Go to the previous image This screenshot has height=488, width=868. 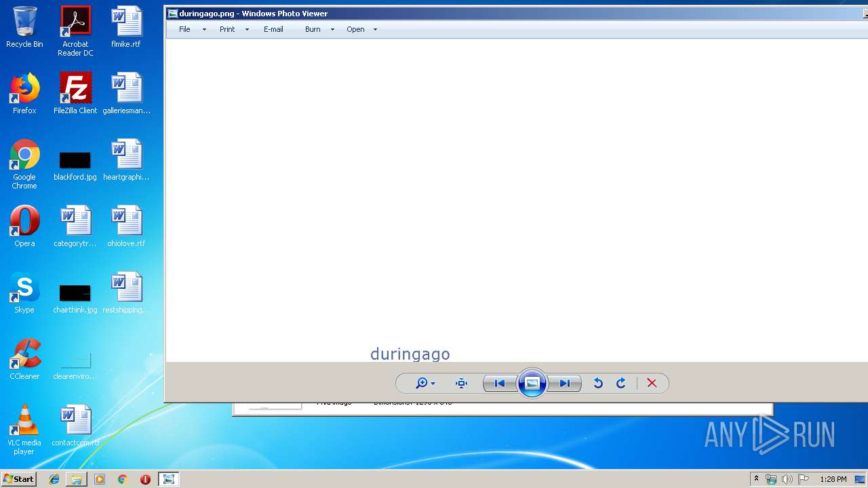tap(500, 384)
